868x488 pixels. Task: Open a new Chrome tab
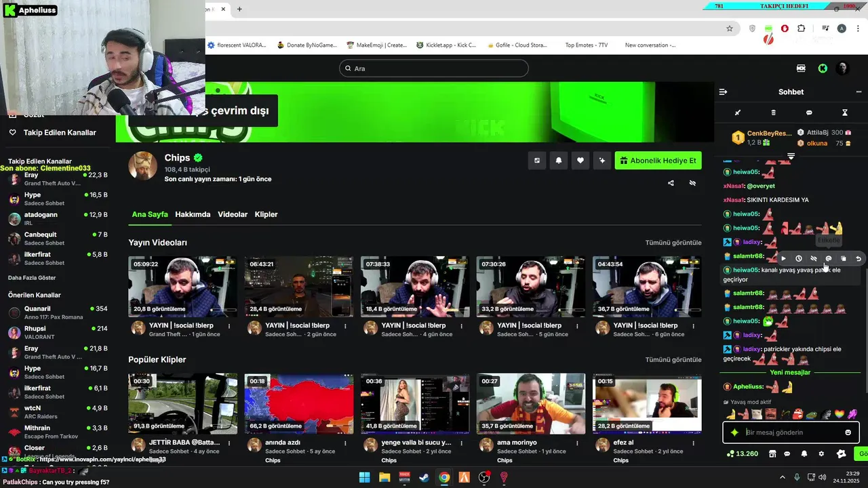pos(239,9)
